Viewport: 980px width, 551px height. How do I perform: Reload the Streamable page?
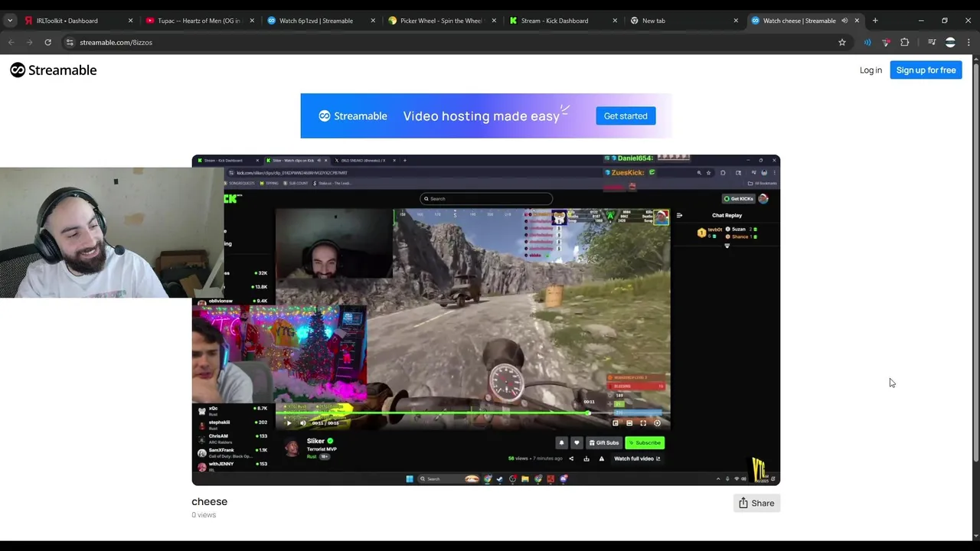click(x=47, y=42)
